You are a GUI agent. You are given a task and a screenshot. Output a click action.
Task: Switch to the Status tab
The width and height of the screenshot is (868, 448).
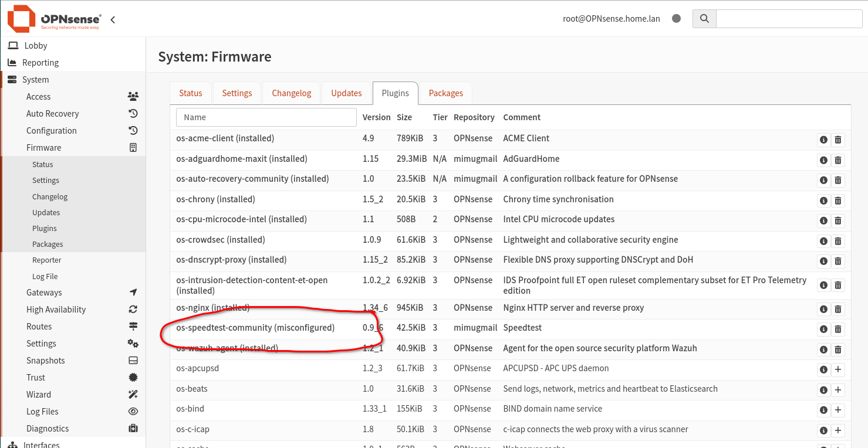(x=191, y=93)
